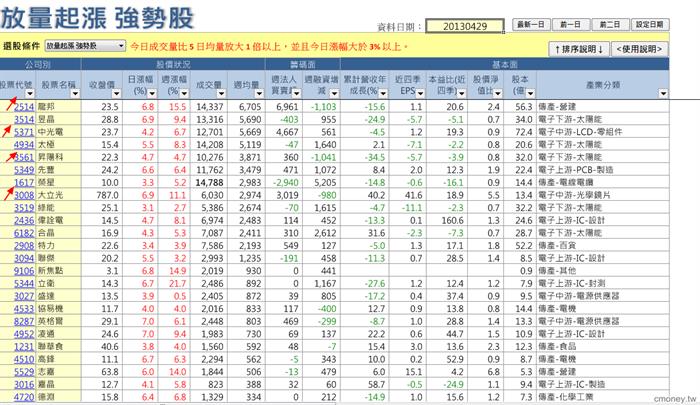Screen dimensions: 700x405
Task: Open filter arrow for 股本 column
Action: pos(530,93)
